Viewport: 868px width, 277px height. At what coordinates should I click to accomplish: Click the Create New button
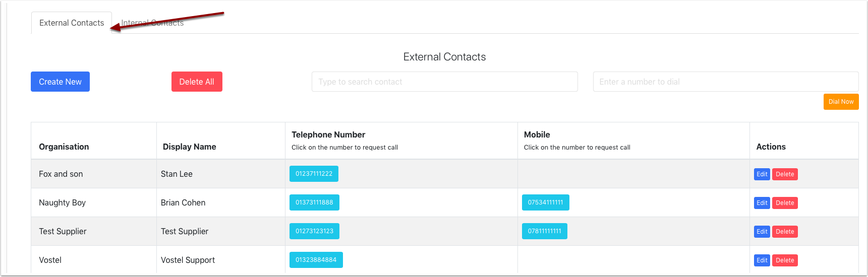(60, 82)
